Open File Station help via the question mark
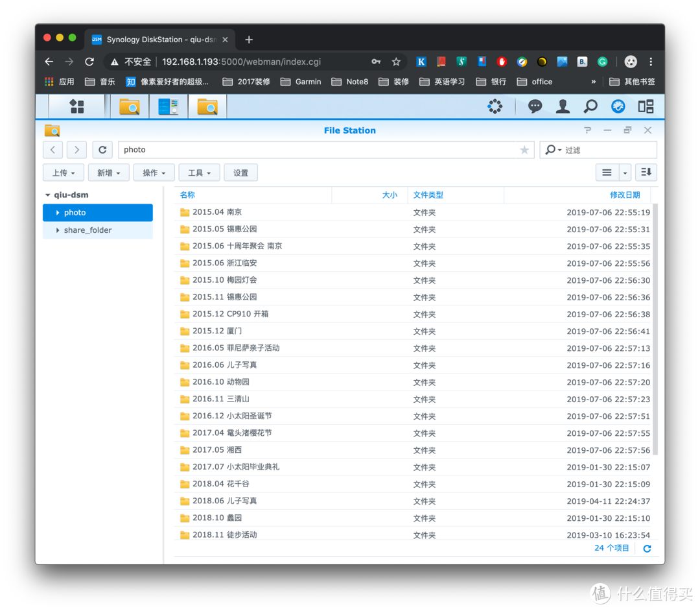This screenshot has width=700, height=611. point(587,130)
